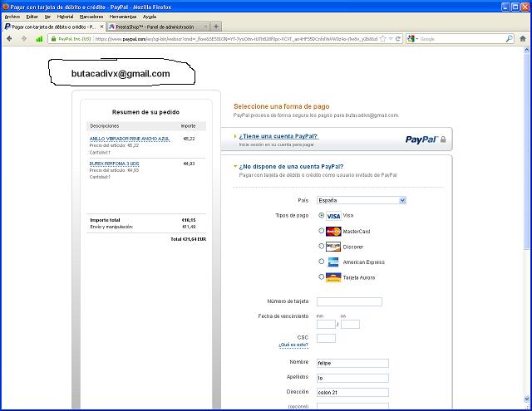The image size is (532, 411).
Task: Click the expiry month field
Action: [326, 325]
